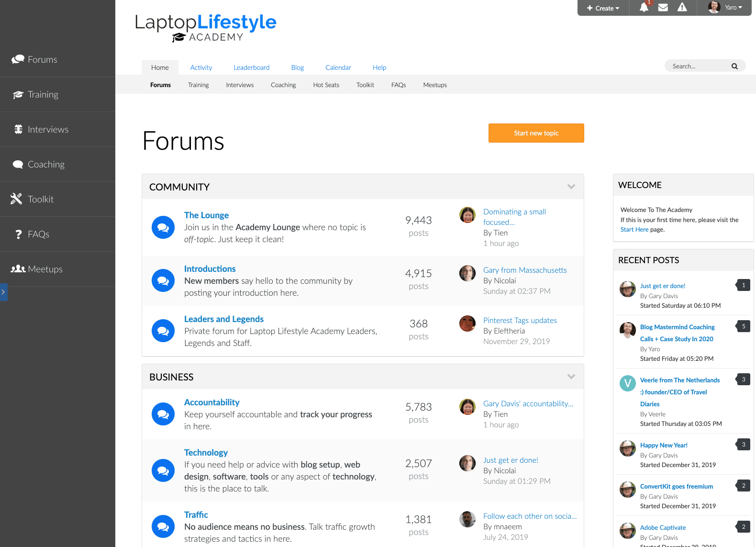Open Yaro's avatar on Blog Mastermind Coaching post
Screen dimensions: 756x547
tap(628, 330)
